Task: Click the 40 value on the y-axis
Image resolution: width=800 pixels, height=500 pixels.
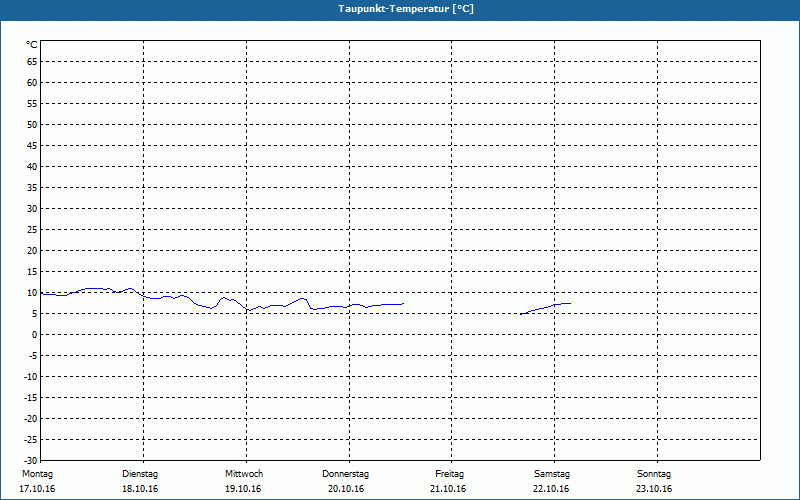Action: (32, 166)
